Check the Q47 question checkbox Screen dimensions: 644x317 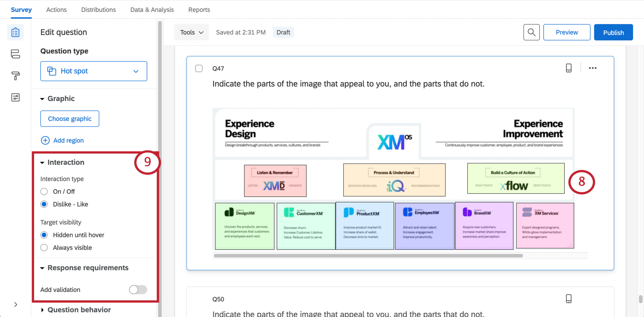[x=199, y=68]
